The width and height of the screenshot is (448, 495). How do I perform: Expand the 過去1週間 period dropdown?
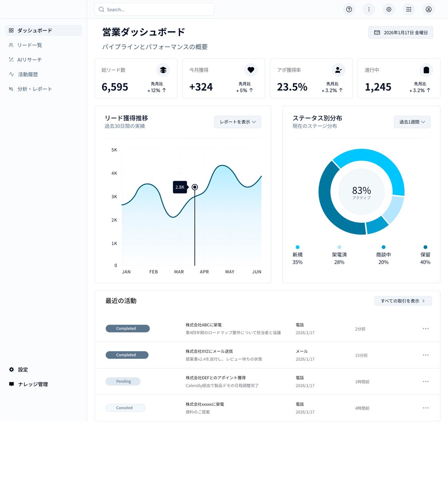[412, 122]
